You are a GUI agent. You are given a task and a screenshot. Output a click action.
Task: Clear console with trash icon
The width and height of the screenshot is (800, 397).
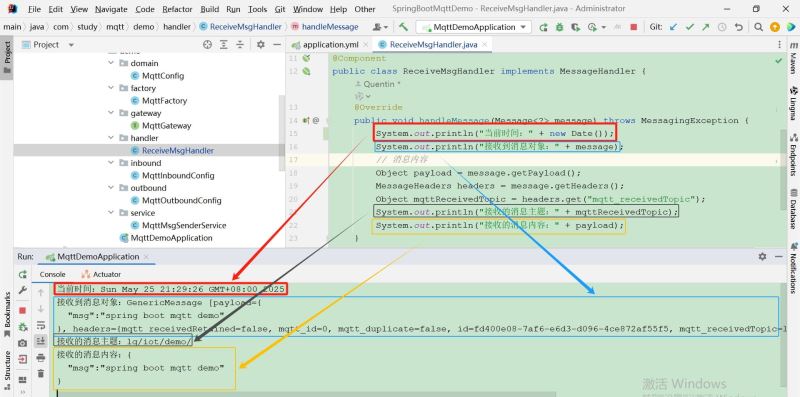pos(41,374)
